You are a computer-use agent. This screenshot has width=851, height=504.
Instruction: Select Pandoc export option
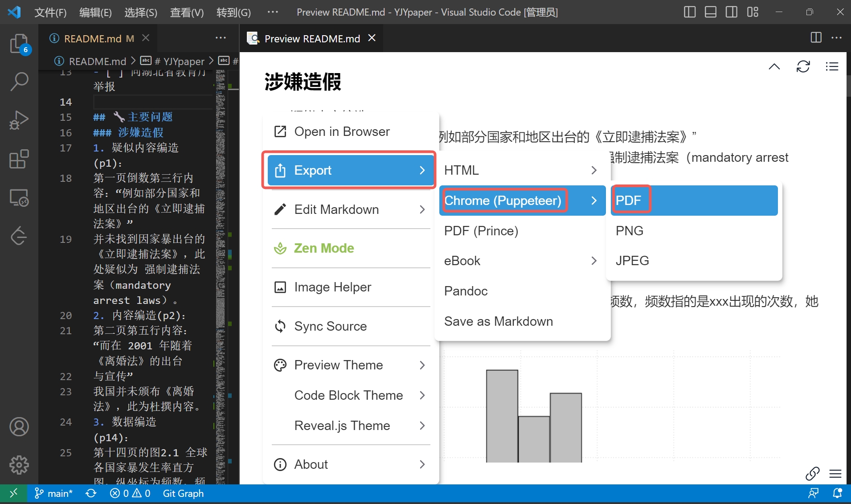(522, 291)
